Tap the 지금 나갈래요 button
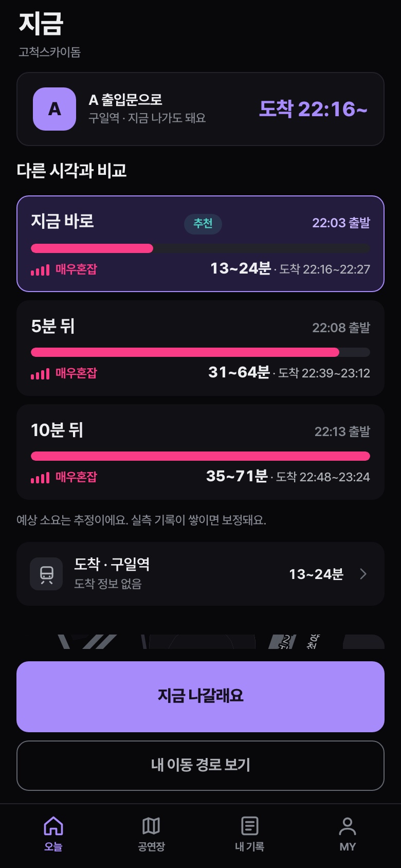This screenshot has width=401, height=868. click(x=200, y=697)
